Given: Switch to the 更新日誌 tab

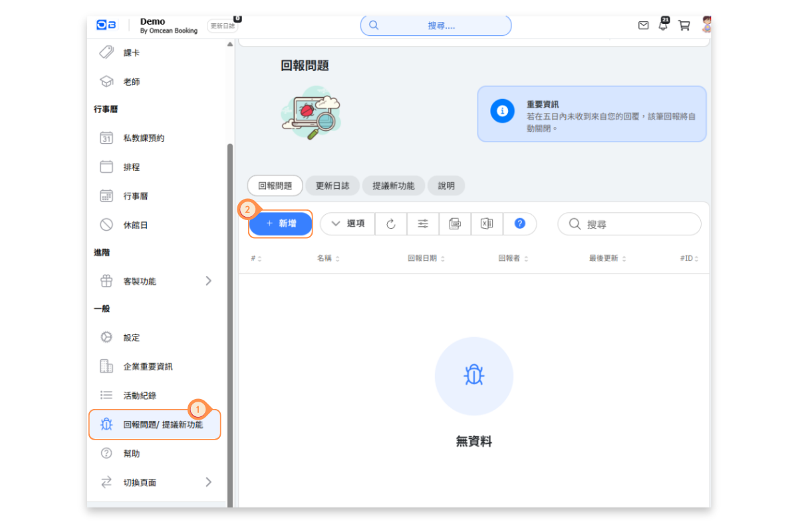Looking at the screenshot, I should tap(332, 186).
